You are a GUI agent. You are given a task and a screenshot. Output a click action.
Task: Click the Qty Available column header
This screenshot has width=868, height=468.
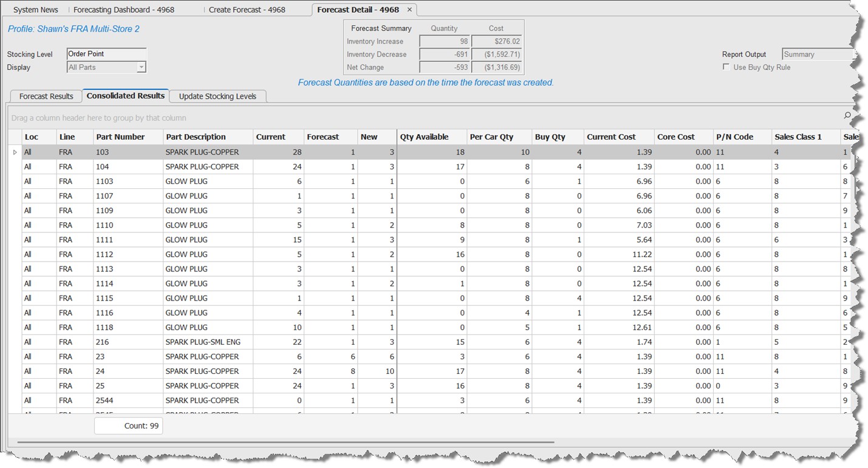point(424,137)
